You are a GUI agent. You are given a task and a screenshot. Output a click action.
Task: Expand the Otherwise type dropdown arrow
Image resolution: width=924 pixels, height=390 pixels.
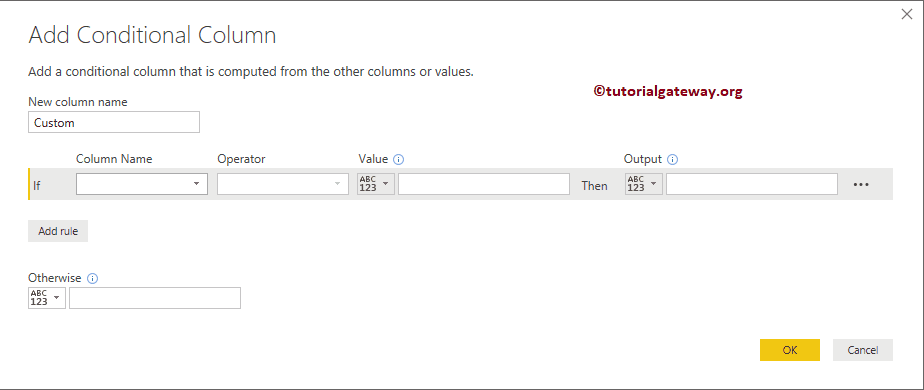point(57,298)
